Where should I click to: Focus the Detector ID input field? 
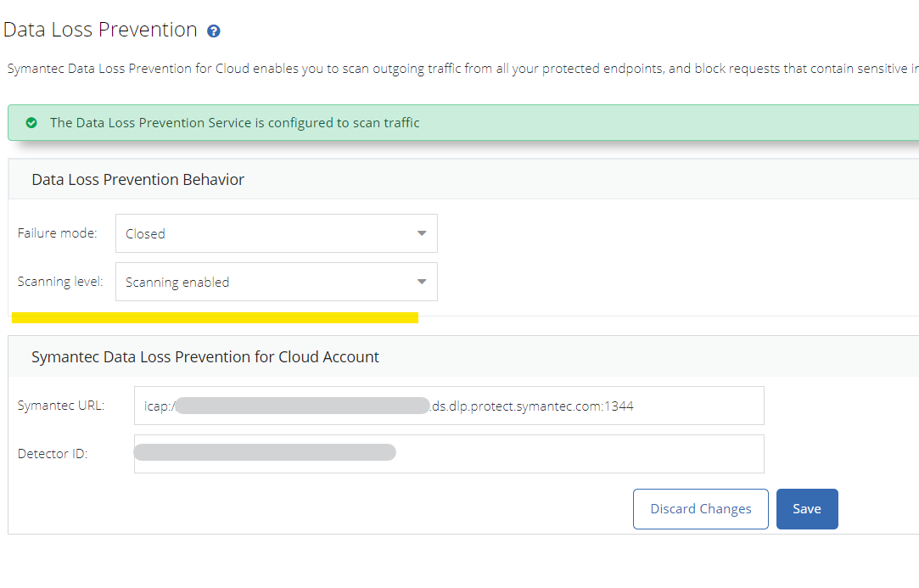click(577, 454)
